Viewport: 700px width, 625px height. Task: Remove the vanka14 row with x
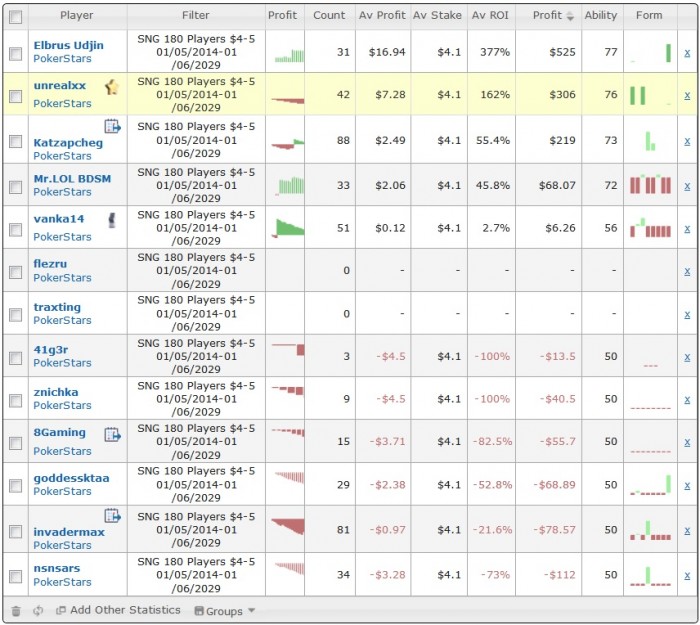687,229
